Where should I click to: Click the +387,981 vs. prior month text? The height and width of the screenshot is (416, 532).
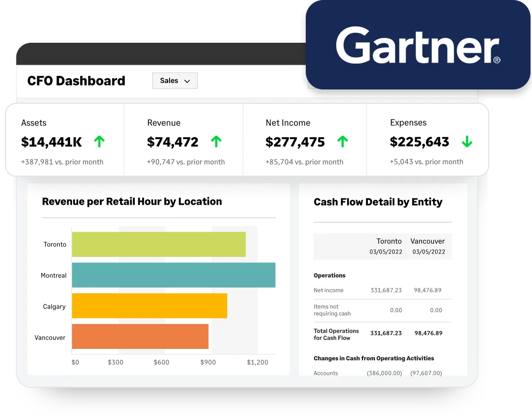(x=62, y=162)
